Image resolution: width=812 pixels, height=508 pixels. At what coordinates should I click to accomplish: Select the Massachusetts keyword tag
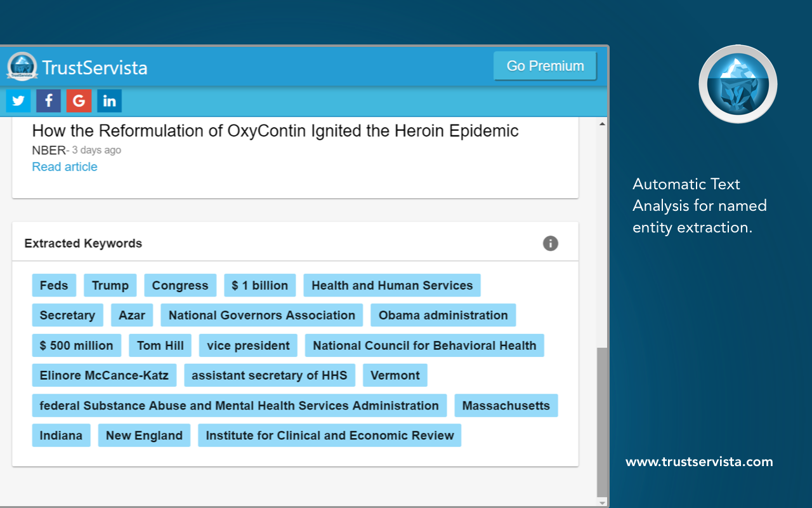[506, 406]
